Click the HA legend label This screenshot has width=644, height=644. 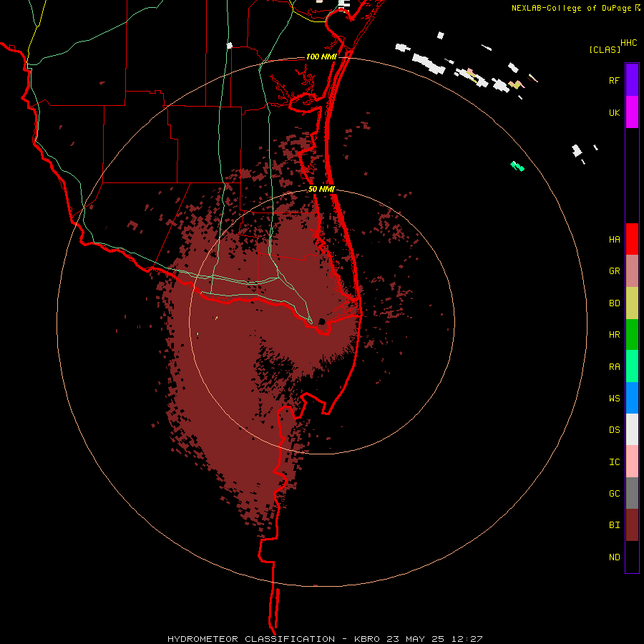coord(614,239)
